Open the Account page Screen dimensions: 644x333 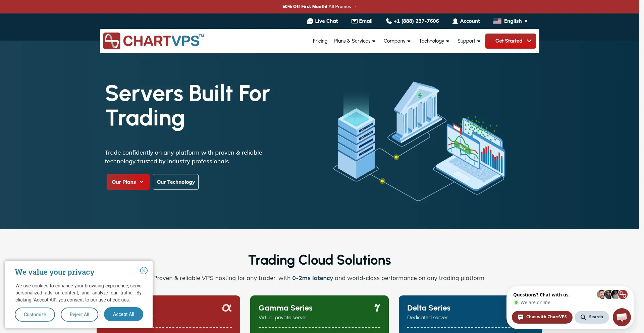point(466,21)
